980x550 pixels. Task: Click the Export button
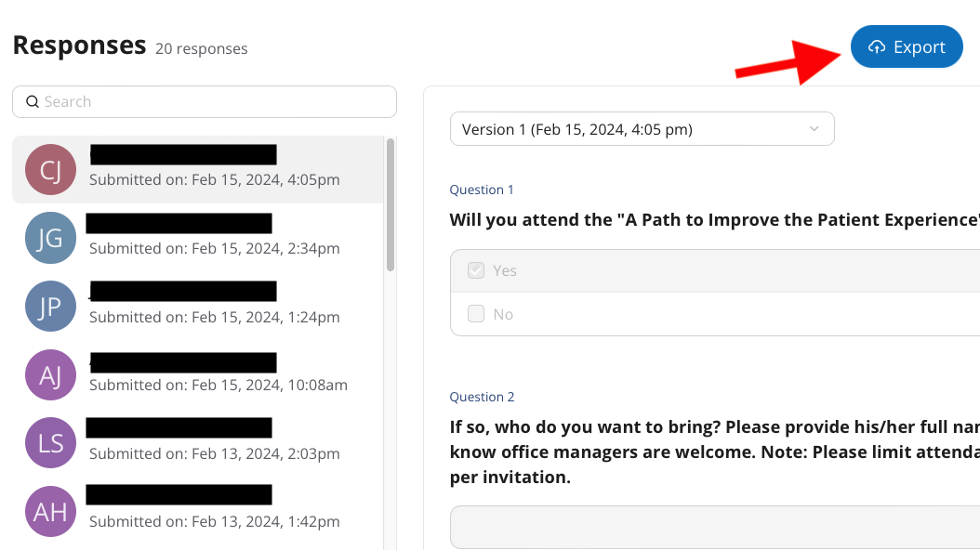(907, 46)
